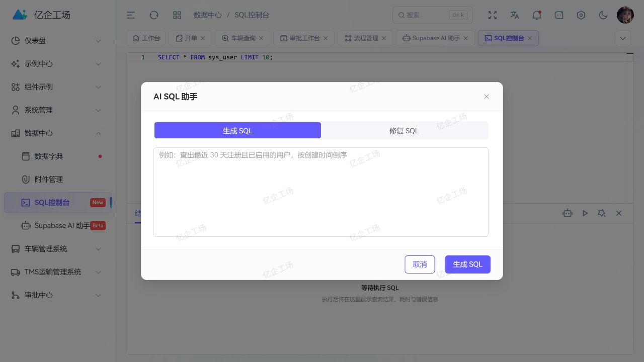
Task: Open the search box in header
Action: click(x=433, y=15)
